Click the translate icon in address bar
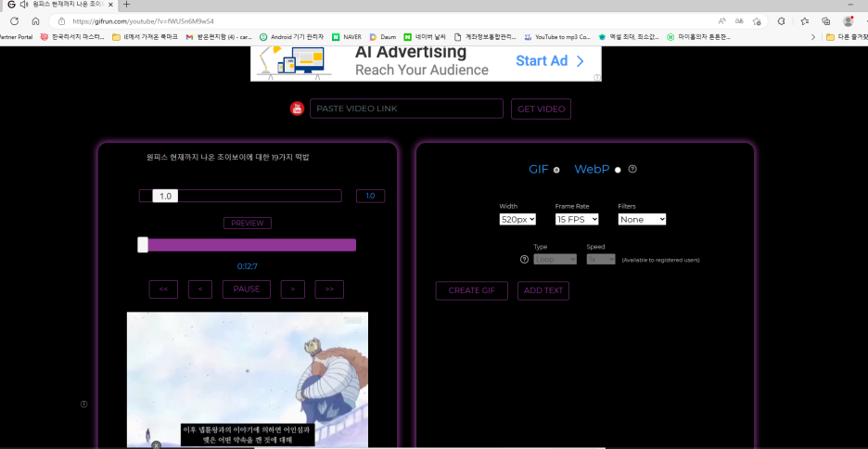This screenshot has width=868, height=449. (x=739, y=21)
